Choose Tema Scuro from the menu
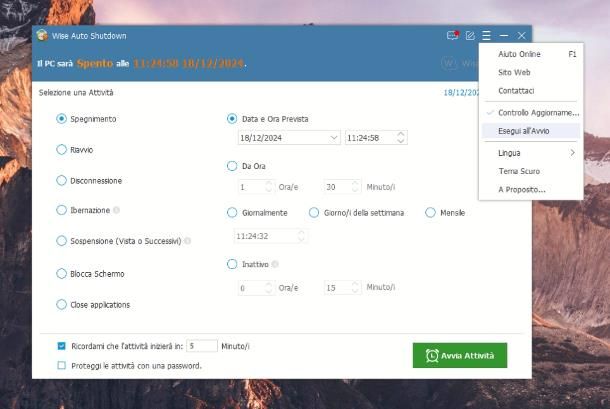610x409 pixels. (x=531, y=171)
